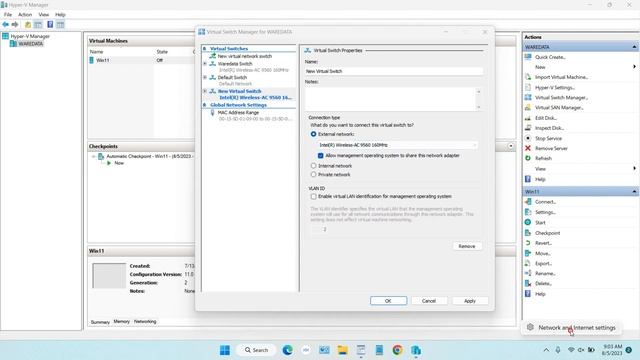Image resolution: width=640 pixels, height=360 pixels.
Task: Expand Waredata Switch tree node
Action: (205, 64)
